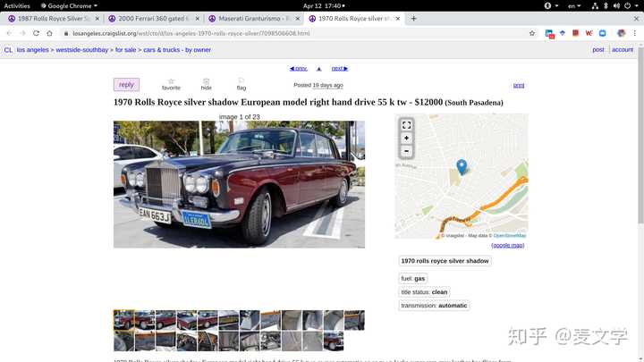
Task: Select the first thumbnail in gallery
Action: click(x=123, y=320)
